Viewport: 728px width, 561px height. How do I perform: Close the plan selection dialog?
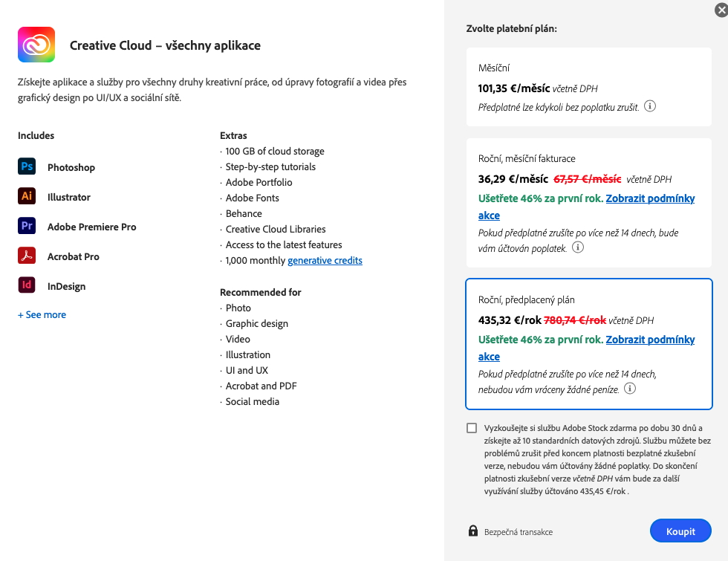(721, 10)
